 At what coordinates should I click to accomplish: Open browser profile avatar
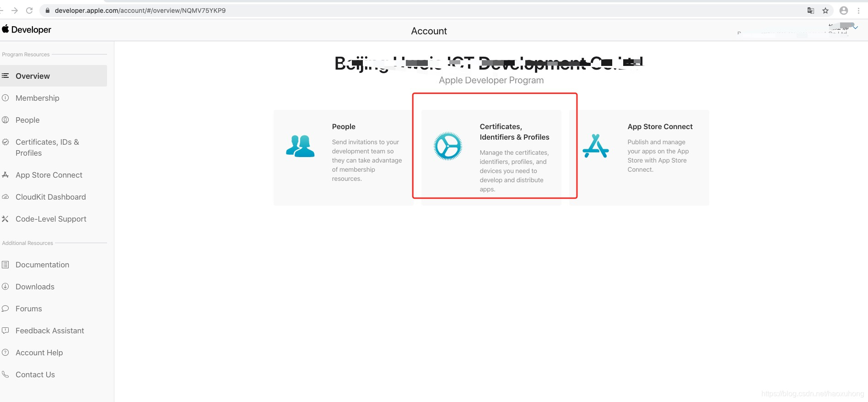click(844, 11)
